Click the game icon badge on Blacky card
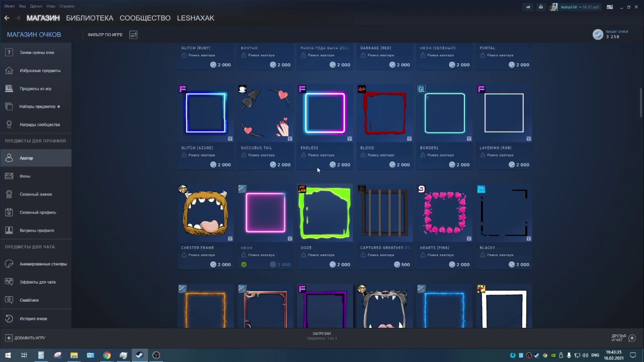644x362 pixels. coord(481,189)
